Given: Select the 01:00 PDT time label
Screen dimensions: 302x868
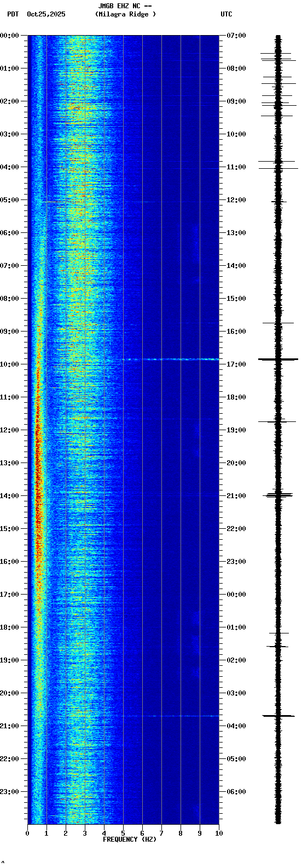Looking at the screenshot, I should point(10,68).
